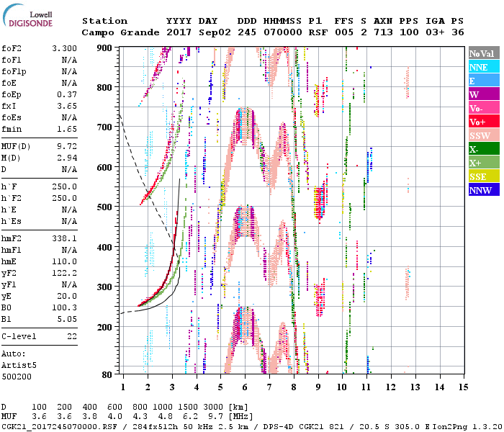Click the MUF(D) value 9.72
The width and height of the screenshot is (504, 432).
[67, 147]
